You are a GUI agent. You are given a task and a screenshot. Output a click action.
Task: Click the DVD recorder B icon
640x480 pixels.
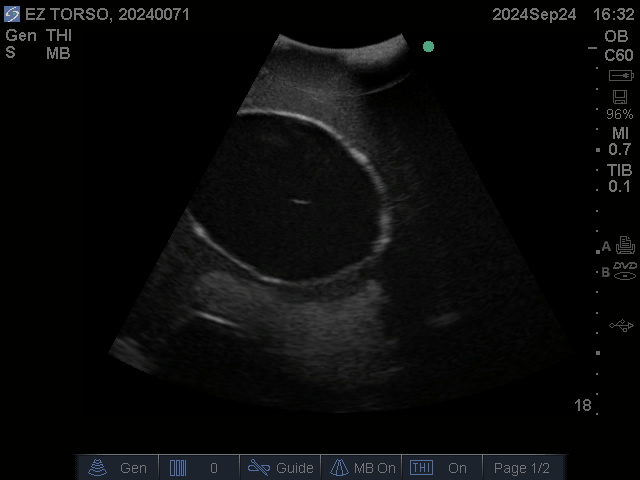click(x=625, y=271)
